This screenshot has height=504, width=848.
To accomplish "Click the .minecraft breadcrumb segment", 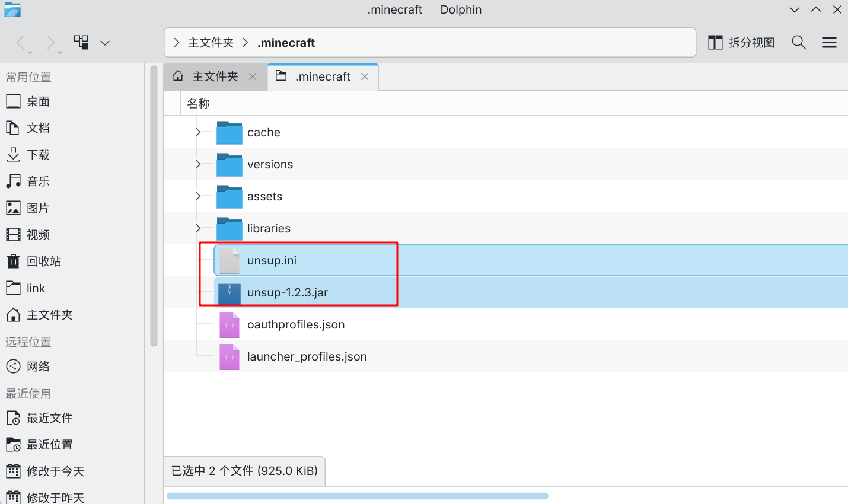I will [x=286, y=43].
